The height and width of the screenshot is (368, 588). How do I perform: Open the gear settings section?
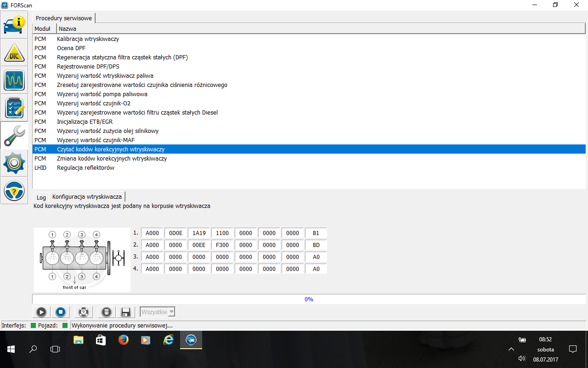click(14, 163)
